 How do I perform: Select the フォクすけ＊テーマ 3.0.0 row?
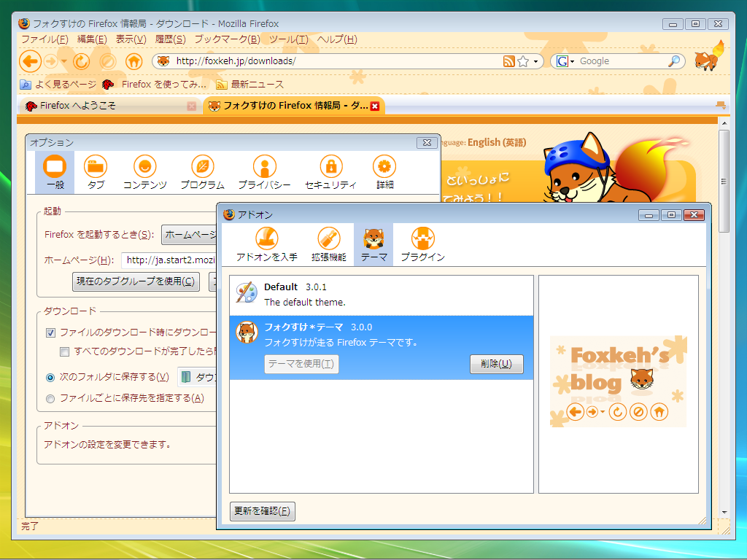381,348
